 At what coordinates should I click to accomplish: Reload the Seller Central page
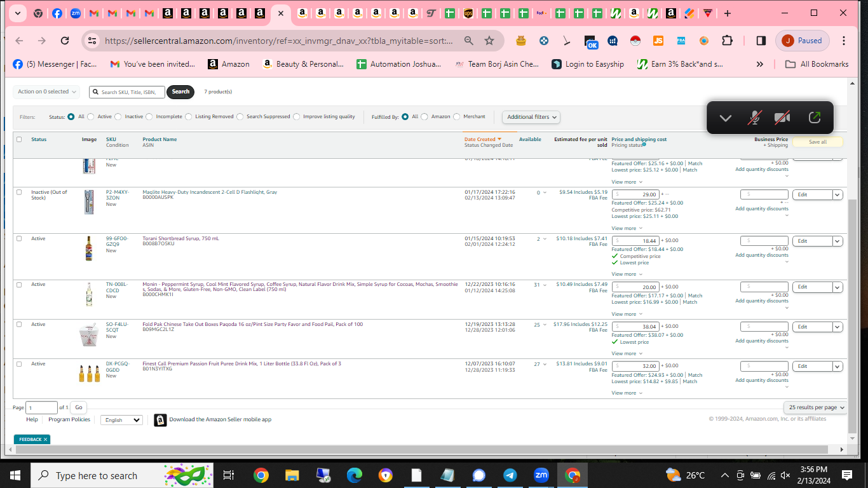pos(65,41)
